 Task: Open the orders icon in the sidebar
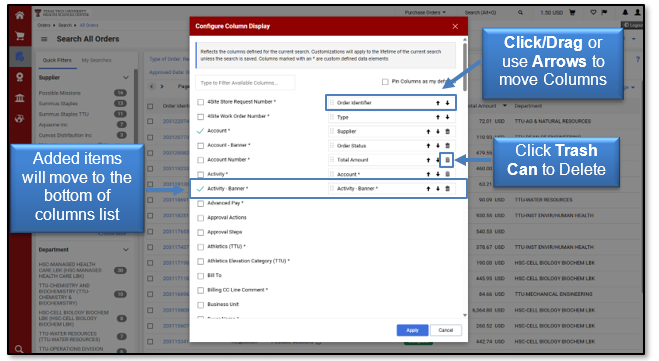(x=19, y=56)
